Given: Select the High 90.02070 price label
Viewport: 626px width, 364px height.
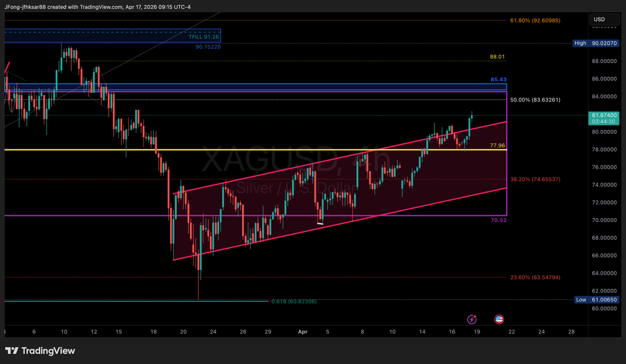Looking at the screenshot, I should (x=596, y=43).
